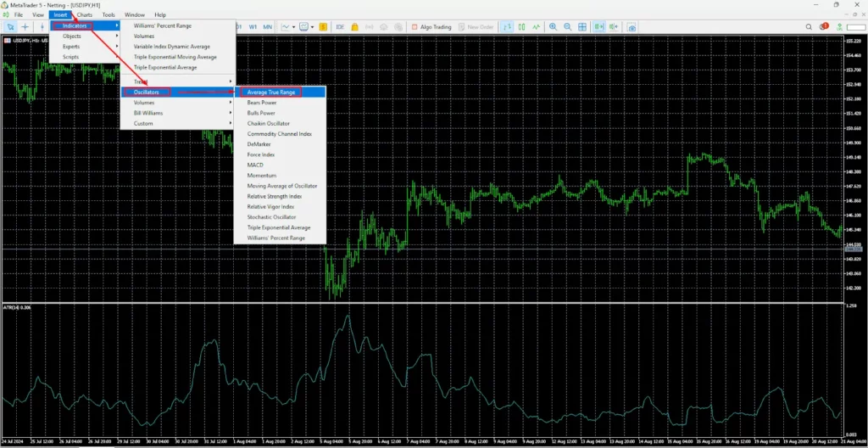The image size is (868, 448).
Task: Open the IDE MetaEditor button
Action: (x=340, y=26)
